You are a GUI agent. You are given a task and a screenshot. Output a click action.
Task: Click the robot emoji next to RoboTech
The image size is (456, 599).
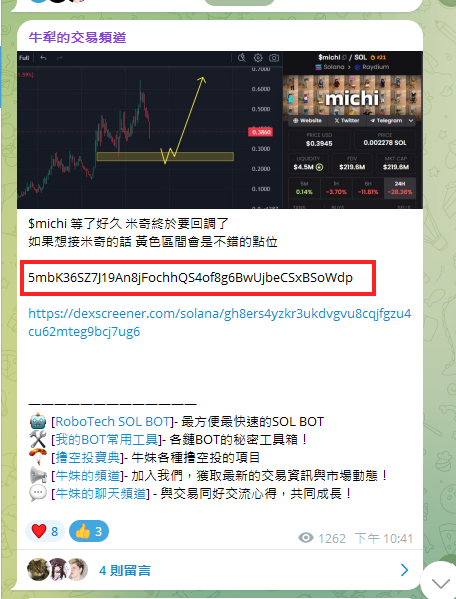click(38, 421)
